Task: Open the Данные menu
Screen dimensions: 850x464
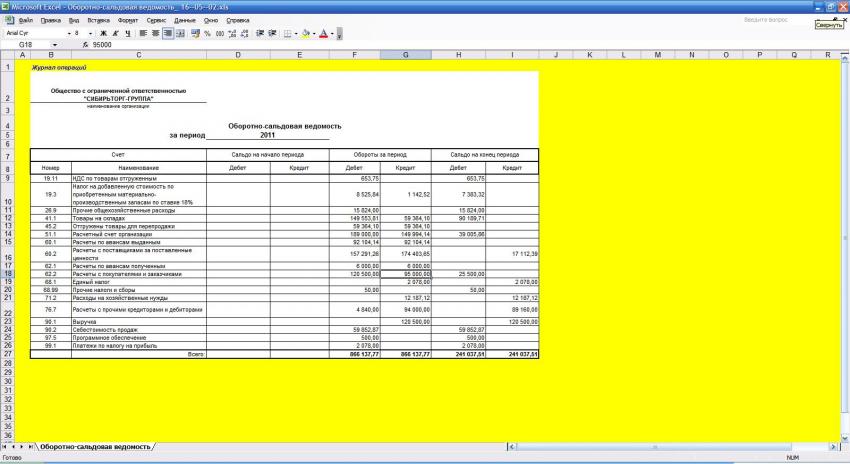Action: (x=185, y=20)
